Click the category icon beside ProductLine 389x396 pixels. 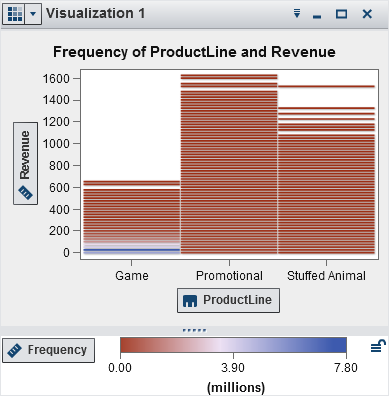(190, 301)
